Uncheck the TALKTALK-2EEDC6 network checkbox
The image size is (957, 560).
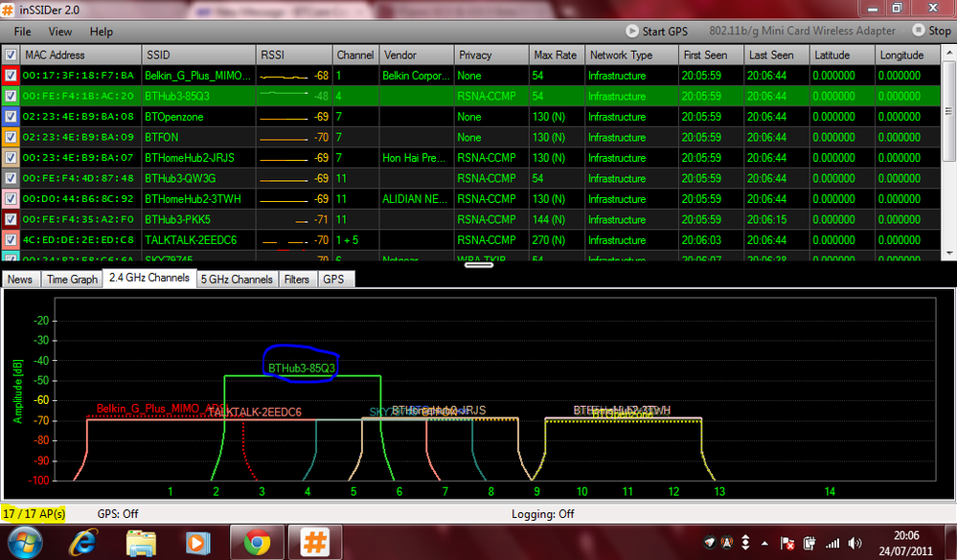(11, 239)
